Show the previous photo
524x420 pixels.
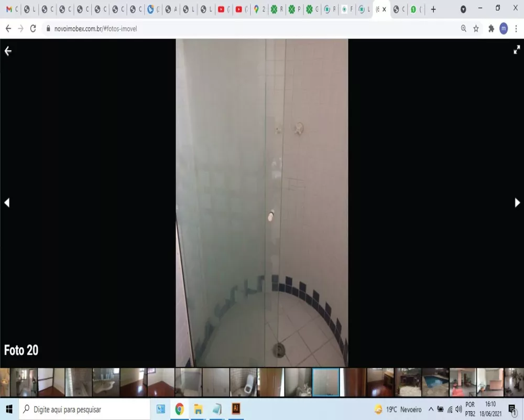click(7, 202)
